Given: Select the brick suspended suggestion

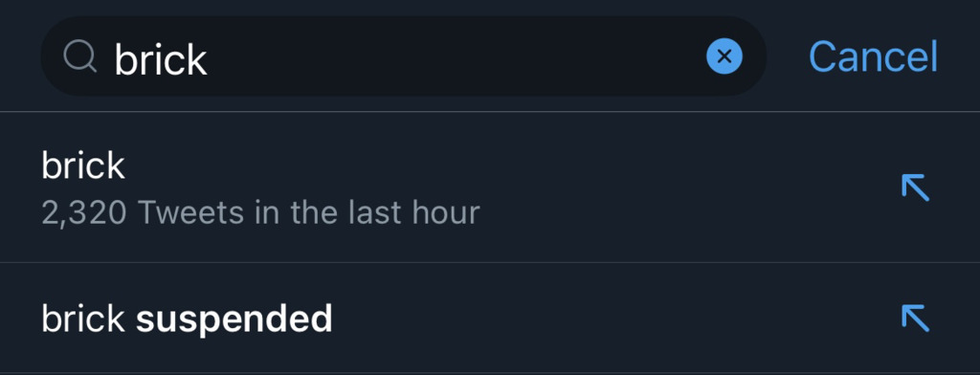Looking at the screenshot, I should click(x=490, y=319).
